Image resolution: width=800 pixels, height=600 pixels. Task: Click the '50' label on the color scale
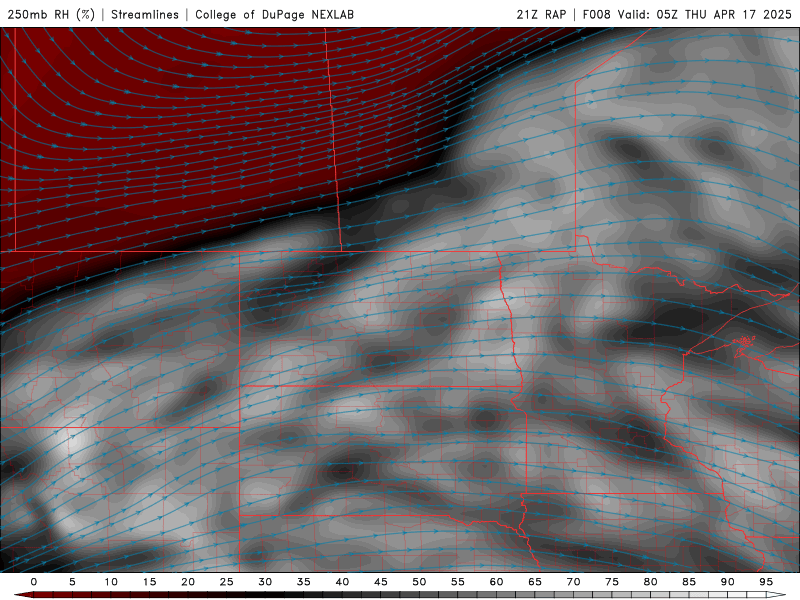[x=419, y=582]
